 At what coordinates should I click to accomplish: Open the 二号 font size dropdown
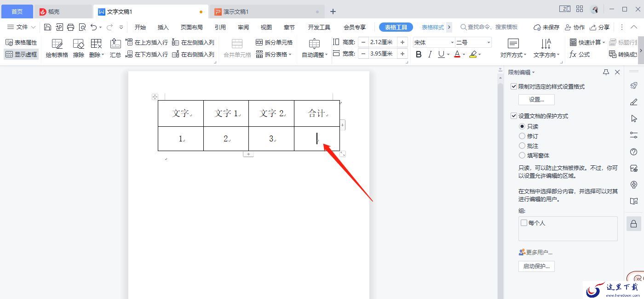tap(488, 42)
